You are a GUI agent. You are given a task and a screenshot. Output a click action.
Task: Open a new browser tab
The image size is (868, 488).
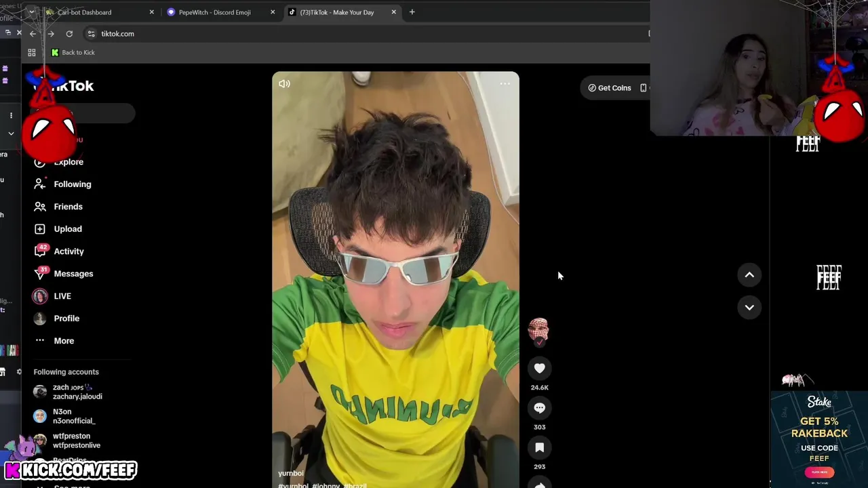coord(412,12)
